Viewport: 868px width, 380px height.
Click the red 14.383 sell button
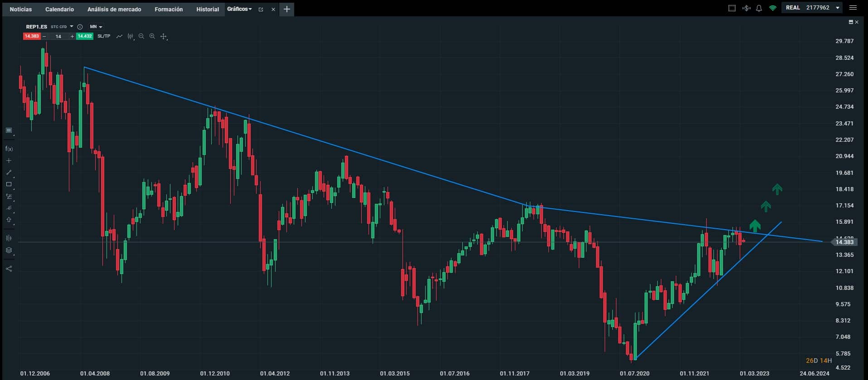point(32,36)
